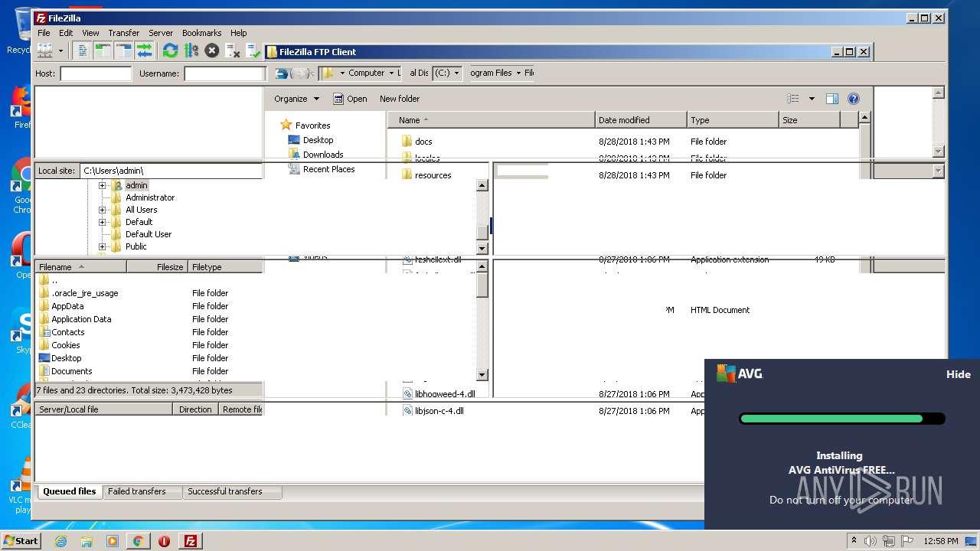Screen dimensions: 980x551
Task: Cancel the current operation
Action: pos(211,51)
